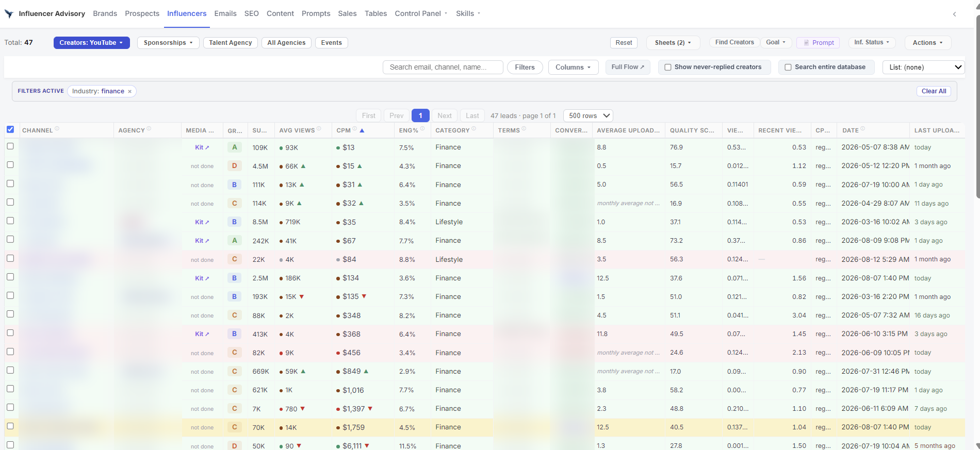Click grade D badge in the 4.5M row
The width and height of the screenshot is (980, 450).
pos(235,166)
